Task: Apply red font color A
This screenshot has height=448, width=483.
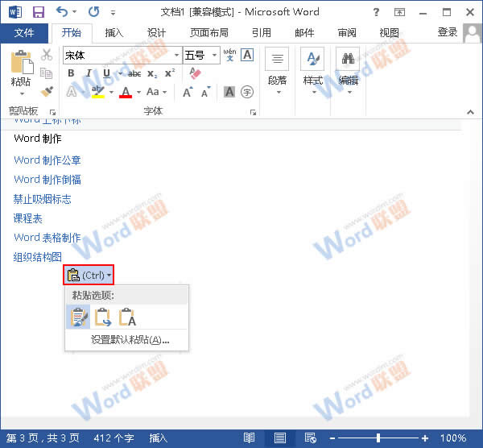Action: point(126,92)
